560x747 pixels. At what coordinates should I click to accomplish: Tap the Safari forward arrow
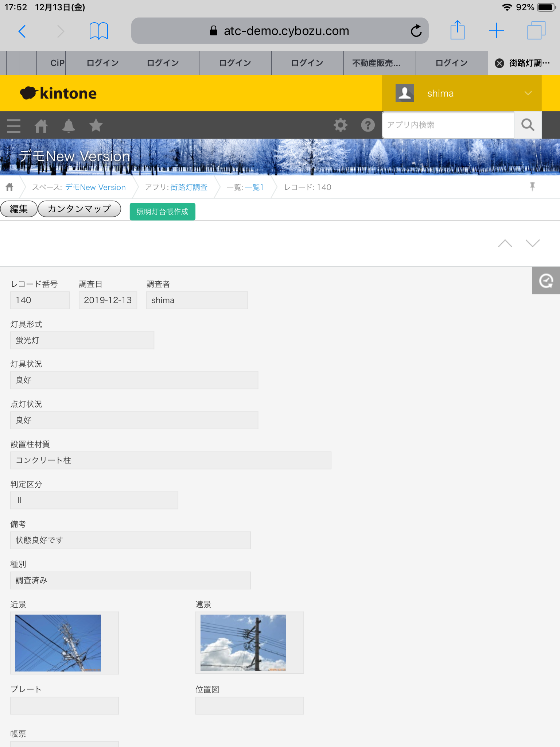pyautogui.click(x=61, y=31)
